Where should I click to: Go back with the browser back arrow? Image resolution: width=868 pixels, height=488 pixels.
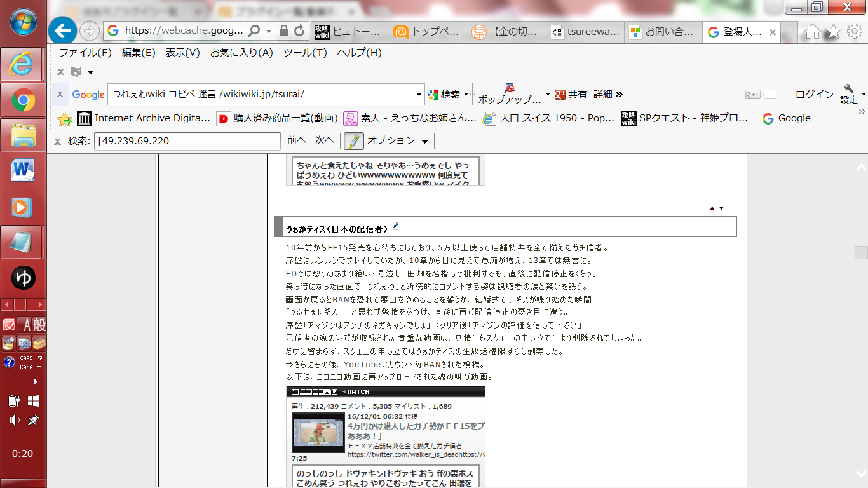click(62, 30)
